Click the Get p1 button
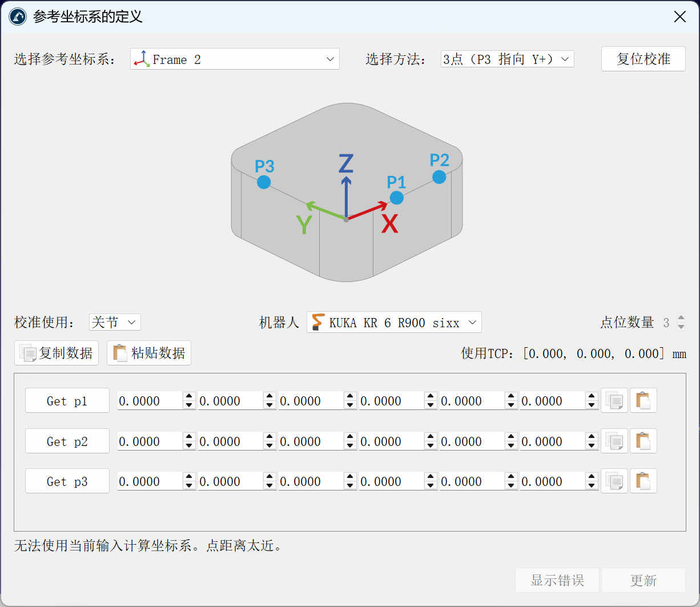The width and height of the screenshot is (700, 607). (67, 401)
